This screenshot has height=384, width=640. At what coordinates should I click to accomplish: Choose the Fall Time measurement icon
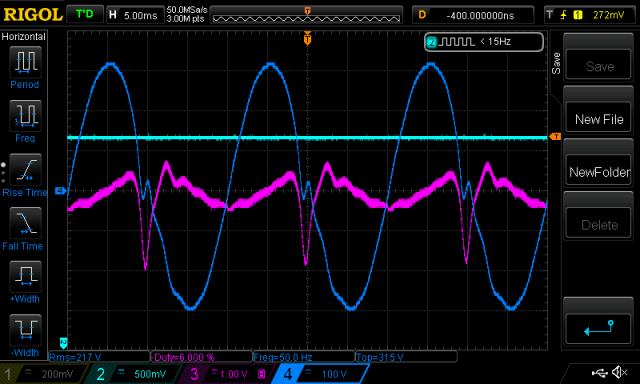pyautogui.click(x=25, y=223)
